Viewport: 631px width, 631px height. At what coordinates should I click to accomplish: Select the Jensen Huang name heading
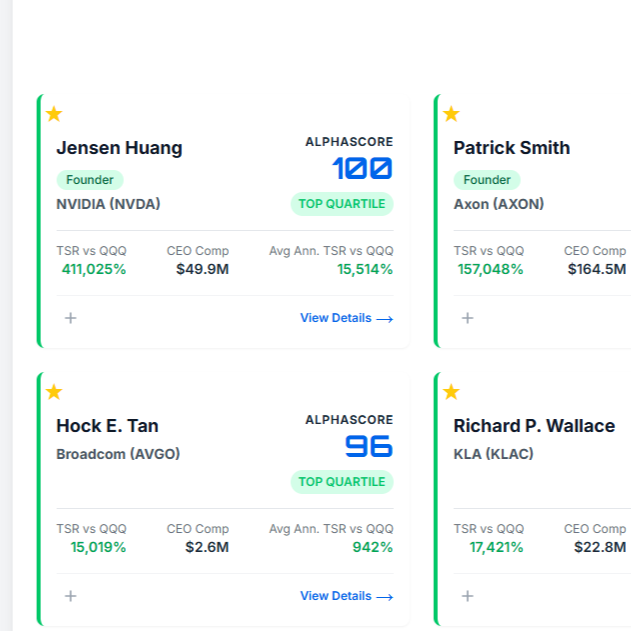pyautogui.click(x=119, y=148)
